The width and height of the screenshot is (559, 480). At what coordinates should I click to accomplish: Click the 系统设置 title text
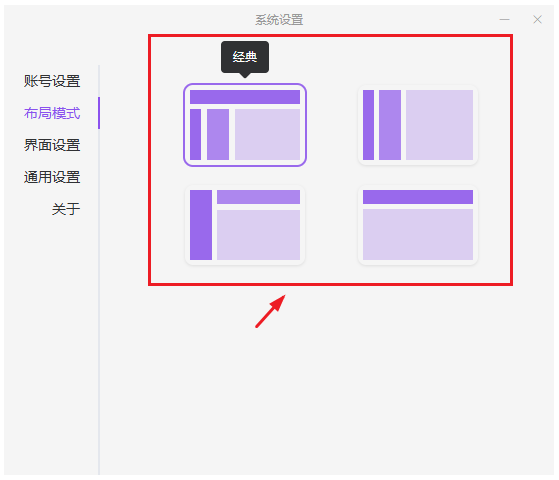279,20
